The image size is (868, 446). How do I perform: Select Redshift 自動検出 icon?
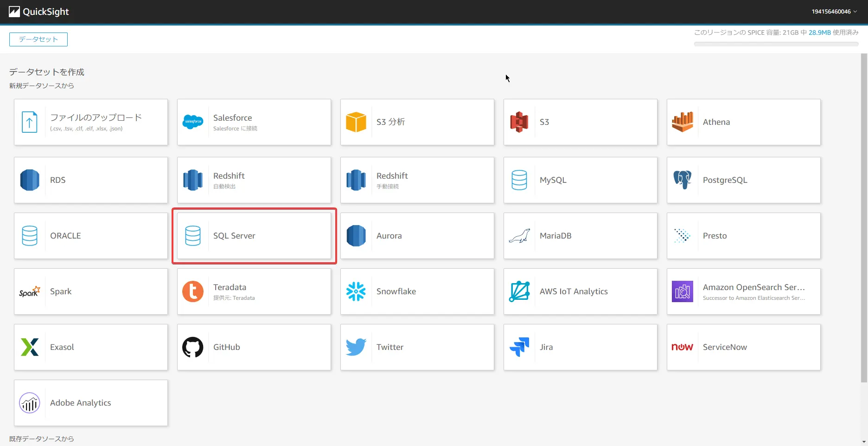(x=193, y=180)
